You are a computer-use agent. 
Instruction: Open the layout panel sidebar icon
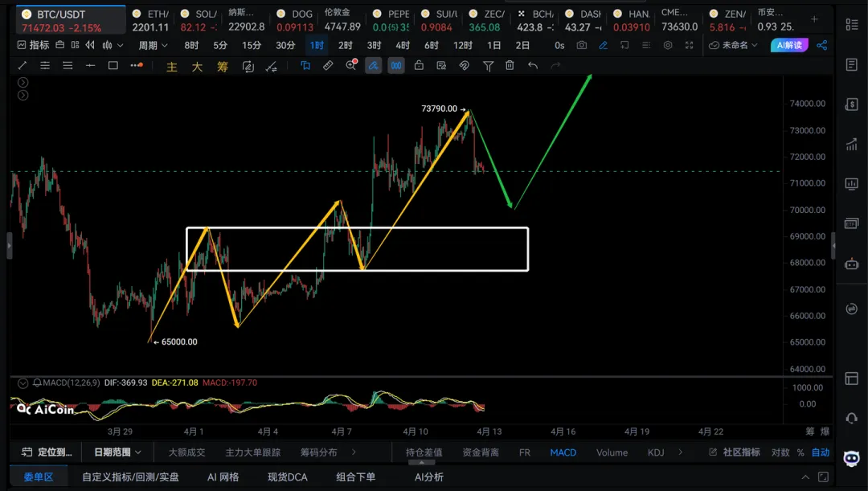pos(852,378)
